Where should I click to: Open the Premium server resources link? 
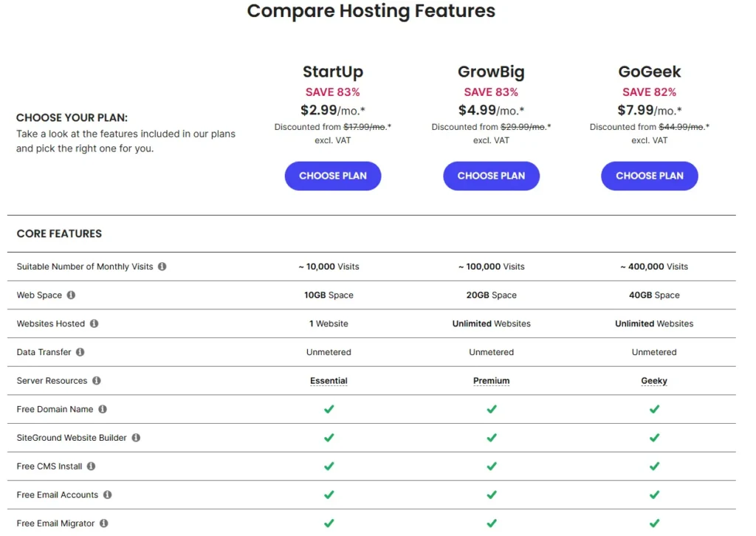pos(491,381)
